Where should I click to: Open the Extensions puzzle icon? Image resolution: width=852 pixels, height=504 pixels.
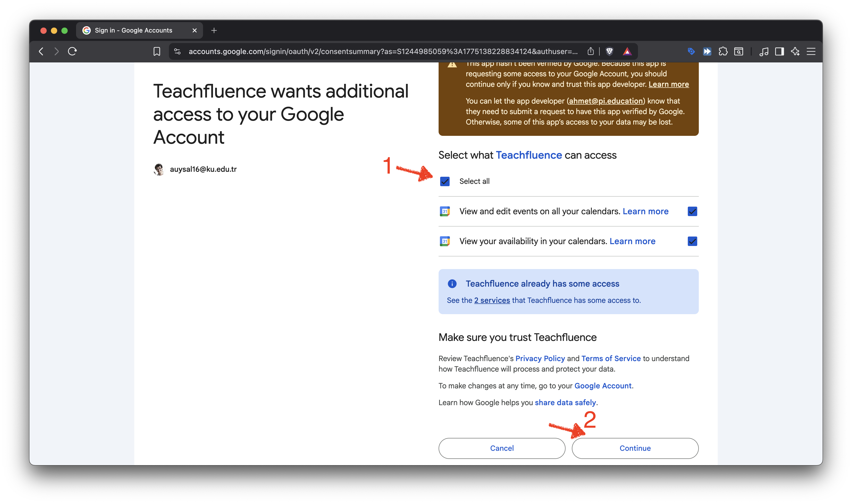(x=723, y=51)
